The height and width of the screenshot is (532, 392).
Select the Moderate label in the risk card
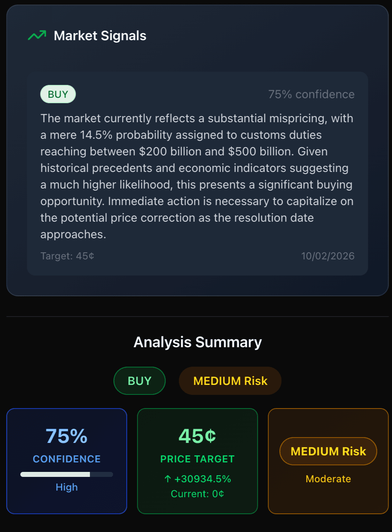(x=328, y=479)
